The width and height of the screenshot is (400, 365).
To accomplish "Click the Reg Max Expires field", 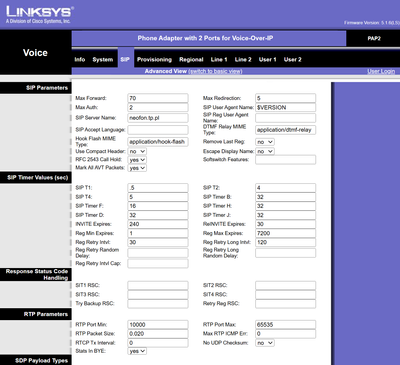I will (x=286, y=233).
